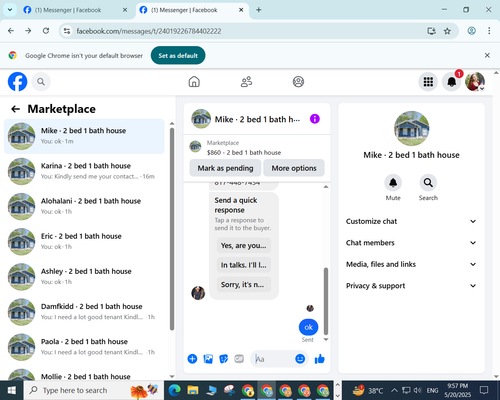Image resolution: width=500 pixels, height=400 pixels.
Task: Bookmark this page with the star icon
Action: point(447,31)
